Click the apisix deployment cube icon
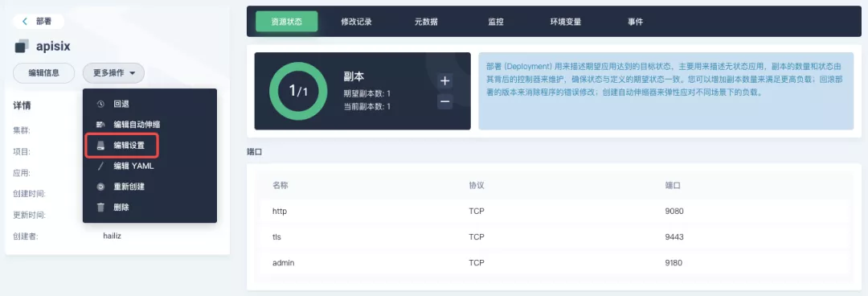This screenshot has width=868, height=296. pyautogui.click(x=21, y=46)
